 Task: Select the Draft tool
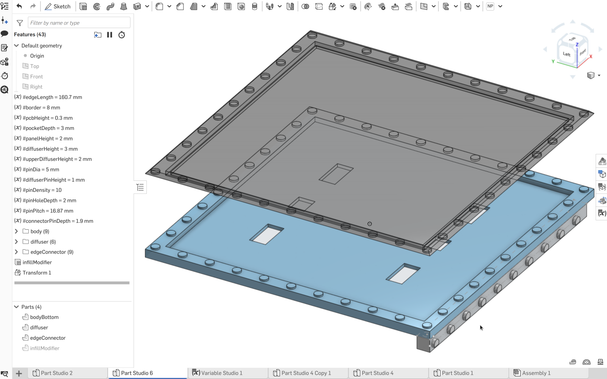(194, 6)
